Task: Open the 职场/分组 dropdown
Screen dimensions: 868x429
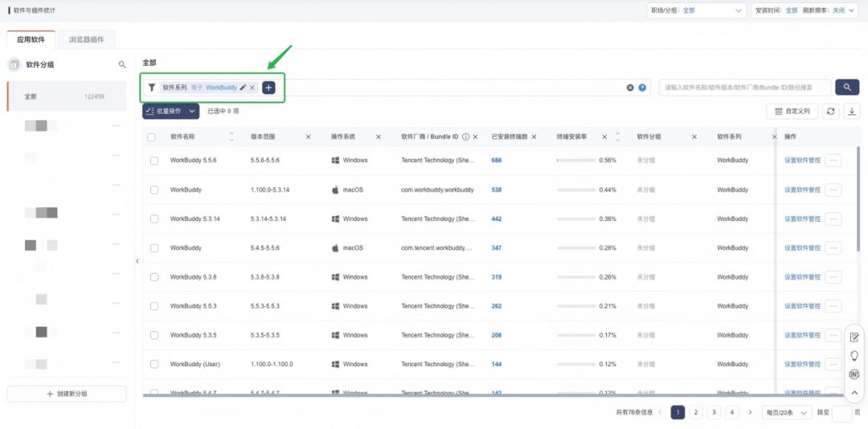Action: [x=698, y=10]
